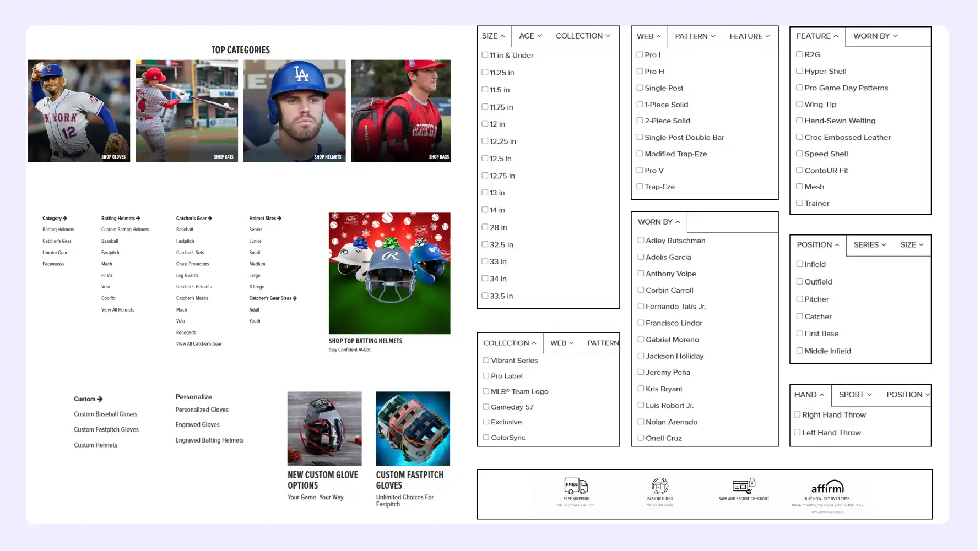Select Umpire Gear in Category list
Image resolution: width=980 pixels, height=551 pixels.
55,253
